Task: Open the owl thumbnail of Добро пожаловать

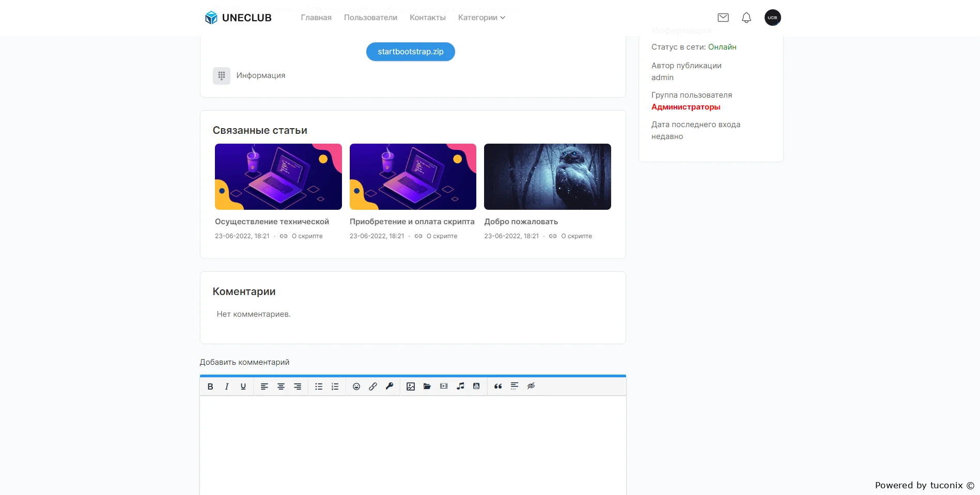Action: 548,177
